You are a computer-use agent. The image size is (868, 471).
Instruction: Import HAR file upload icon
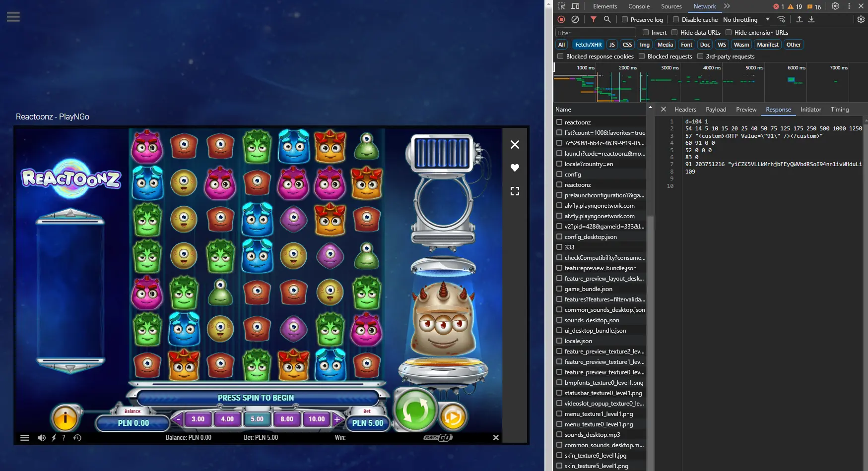(x=799, y=19)
